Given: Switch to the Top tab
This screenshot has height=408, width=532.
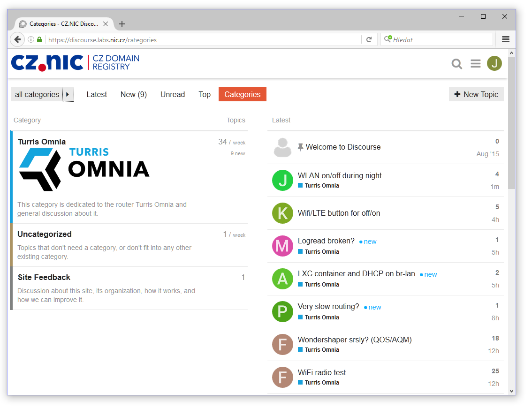Looking at the screenshot, I should point(205,94).
